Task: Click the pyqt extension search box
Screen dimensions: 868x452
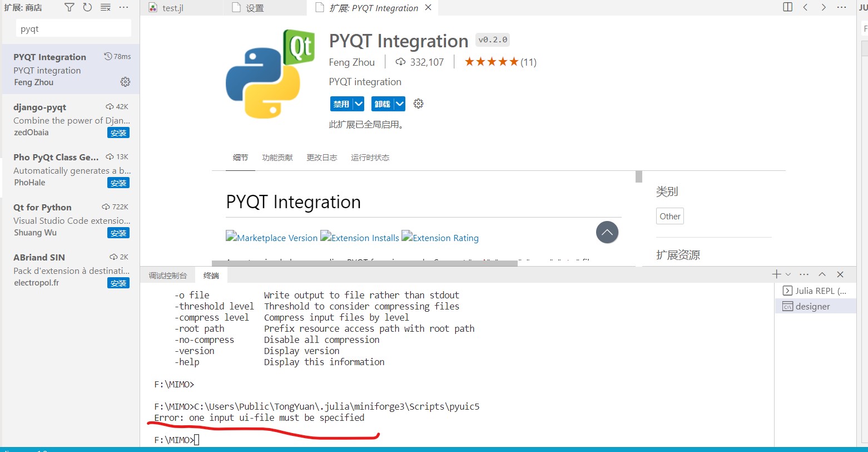Action: 73,28
